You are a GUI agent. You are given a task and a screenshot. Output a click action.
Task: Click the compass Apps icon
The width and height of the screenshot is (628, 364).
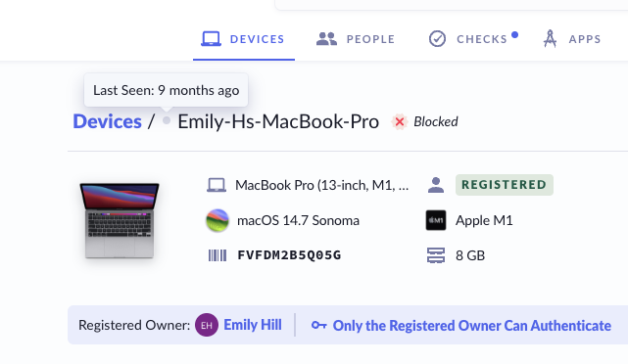click(550, 39)
